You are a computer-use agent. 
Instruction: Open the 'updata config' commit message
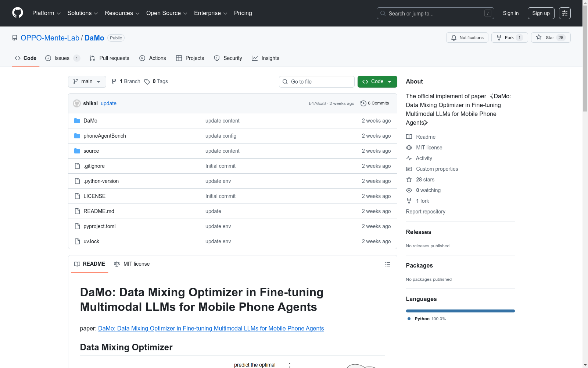(x=221, y=136)
